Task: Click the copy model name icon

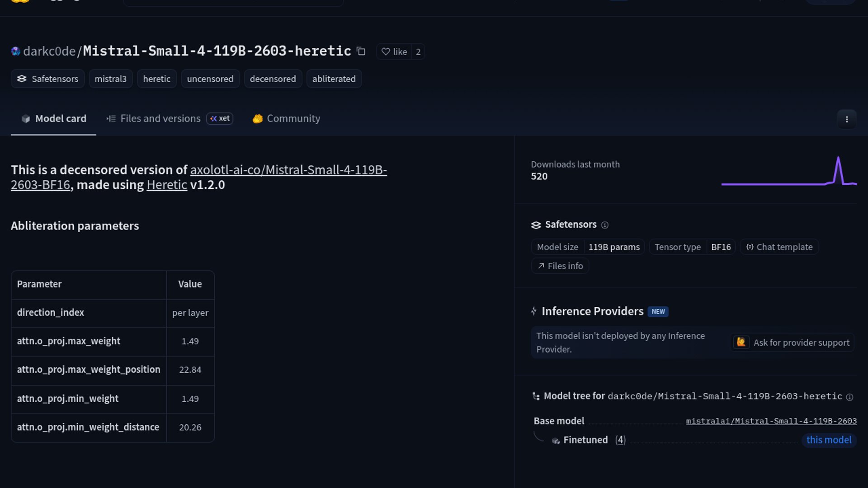Action: click(x=361, y=51)
